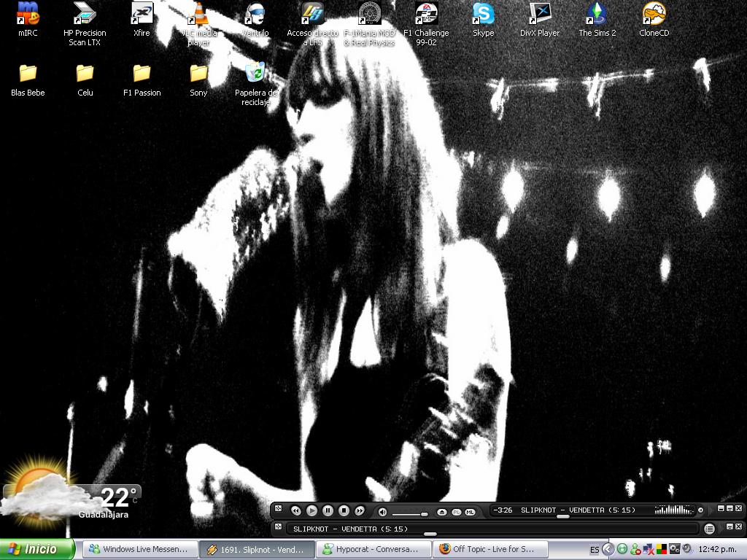
Task: Select the Acceso directo a LFS icon
Action: [312, 23]
